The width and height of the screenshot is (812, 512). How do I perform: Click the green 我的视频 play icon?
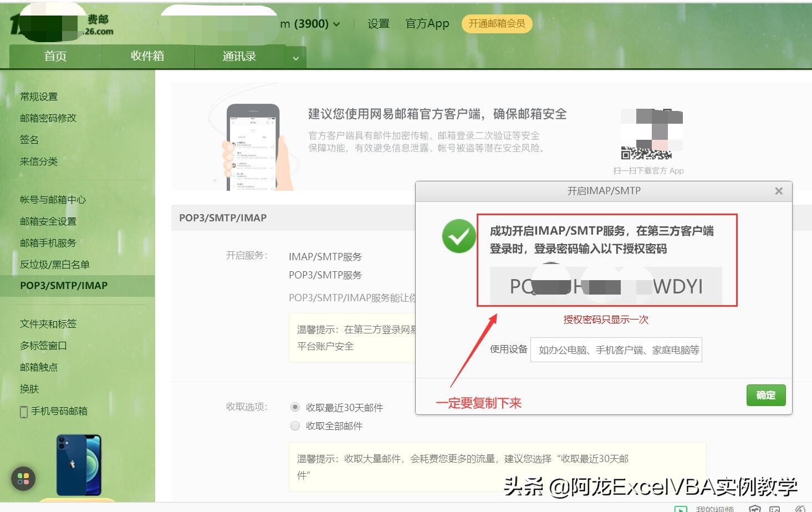(680, 509)
